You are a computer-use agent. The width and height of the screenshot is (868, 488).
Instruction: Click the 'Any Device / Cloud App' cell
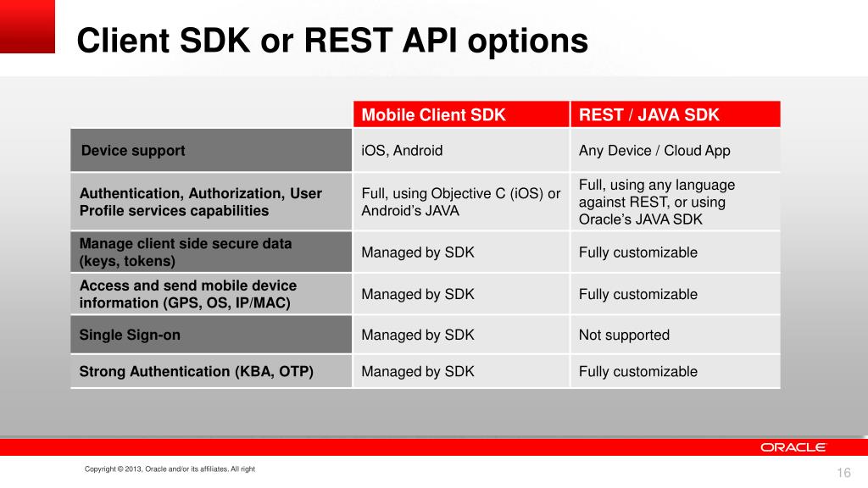[676, 151]
